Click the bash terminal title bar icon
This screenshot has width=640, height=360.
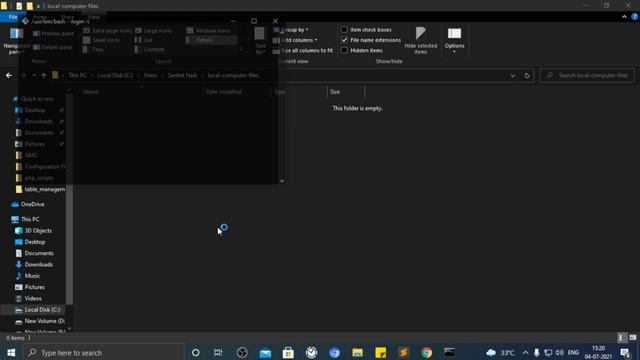click(25, 21)
